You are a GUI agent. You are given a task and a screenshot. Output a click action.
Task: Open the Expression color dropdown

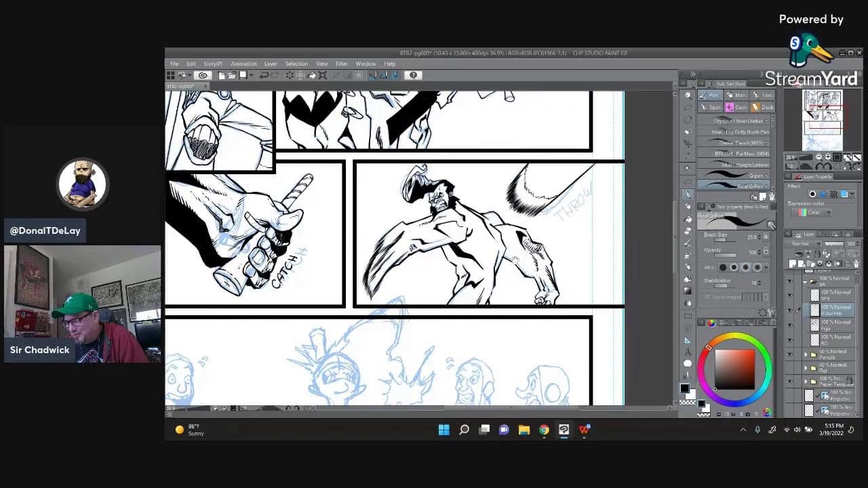[814, 212]
